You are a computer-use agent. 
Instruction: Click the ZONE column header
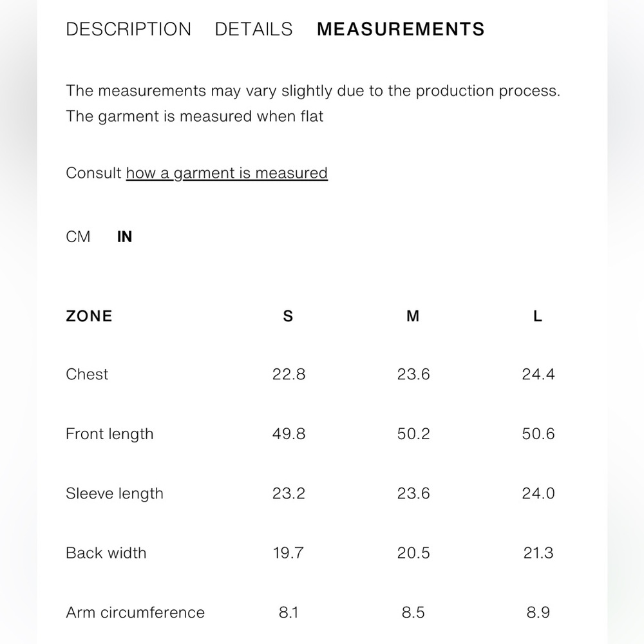pyautogui.click(x=89, y=316)
